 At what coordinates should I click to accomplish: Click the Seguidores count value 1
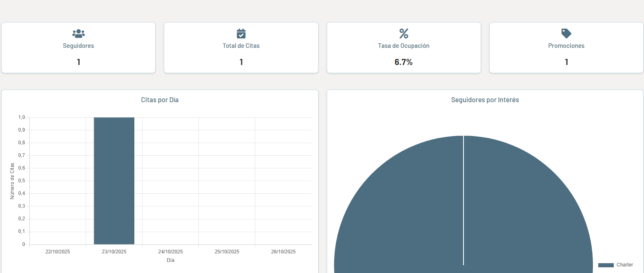tap(78, 62)
